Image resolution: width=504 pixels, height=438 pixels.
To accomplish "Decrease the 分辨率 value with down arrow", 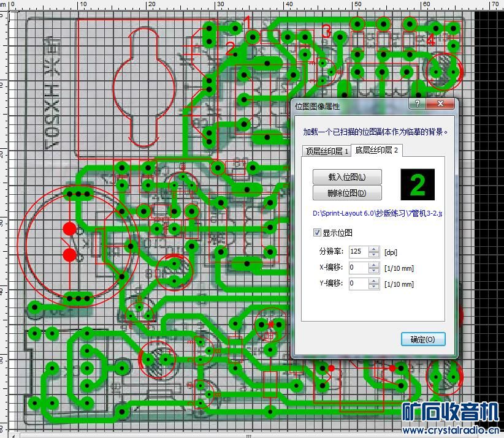I will coord(373,254).
